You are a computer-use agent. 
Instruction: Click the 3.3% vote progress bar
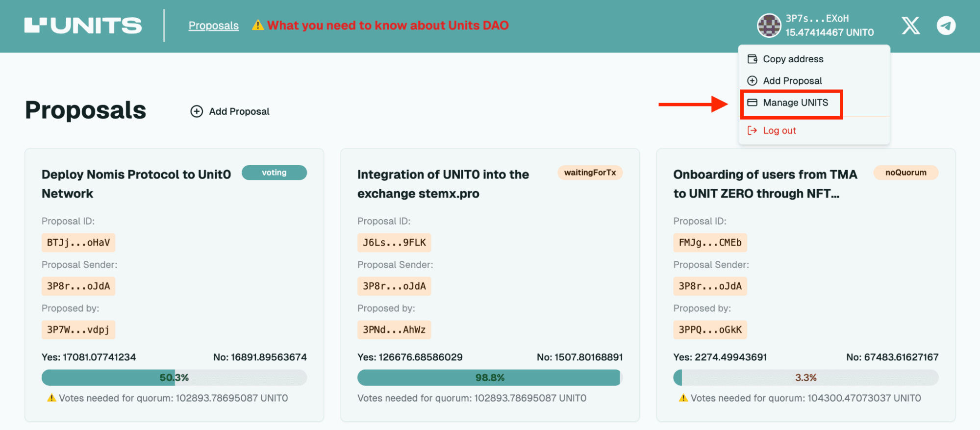(805, 378)
